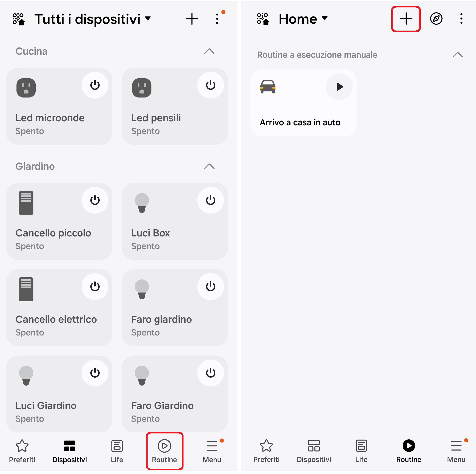Collapse the Cucina section
The height and width of the screenshot is (474, 476).
point(209,51)
